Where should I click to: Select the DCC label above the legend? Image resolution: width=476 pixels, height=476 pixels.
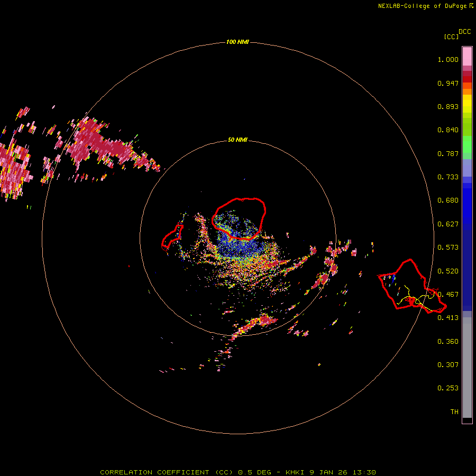[x=464, y=32]
